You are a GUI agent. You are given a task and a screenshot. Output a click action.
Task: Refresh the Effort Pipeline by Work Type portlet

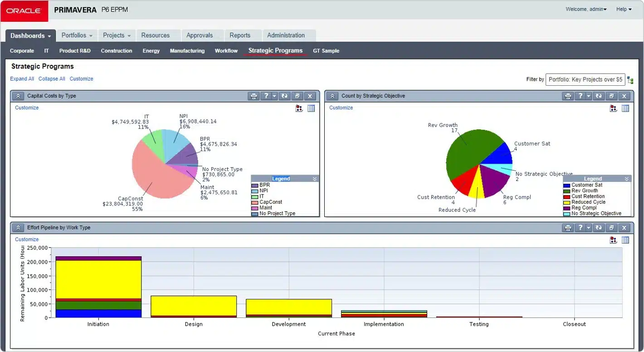point(599,228)
